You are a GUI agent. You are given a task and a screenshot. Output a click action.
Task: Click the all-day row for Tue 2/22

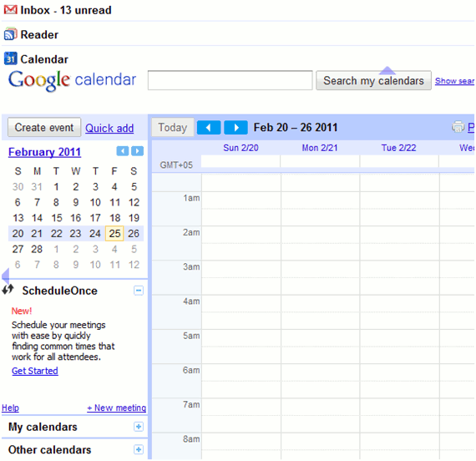click(399, 161)
